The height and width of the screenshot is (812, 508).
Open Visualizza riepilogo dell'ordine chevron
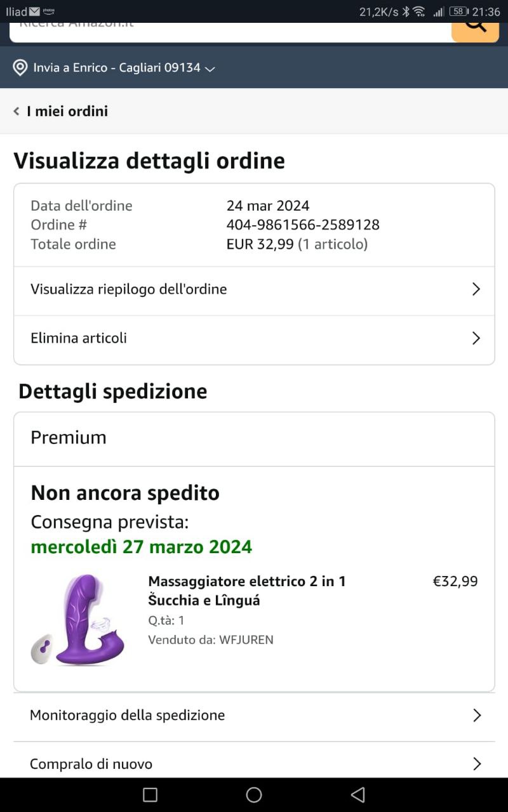click(476, 289)
